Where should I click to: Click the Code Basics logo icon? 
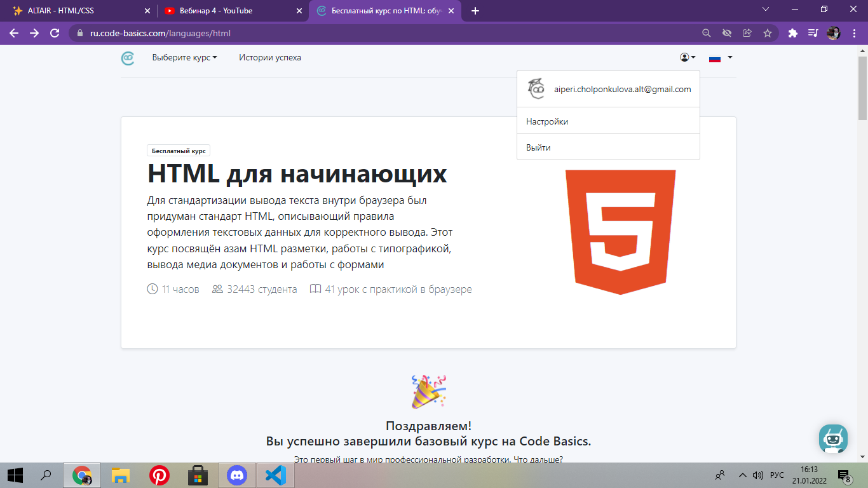[x=128, y=57]
